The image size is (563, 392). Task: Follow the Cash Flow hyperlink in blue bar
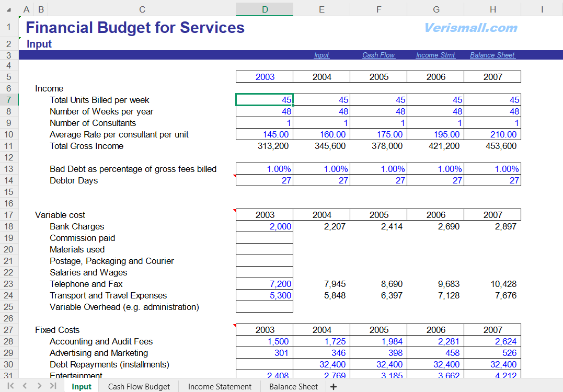click(378, 55)
